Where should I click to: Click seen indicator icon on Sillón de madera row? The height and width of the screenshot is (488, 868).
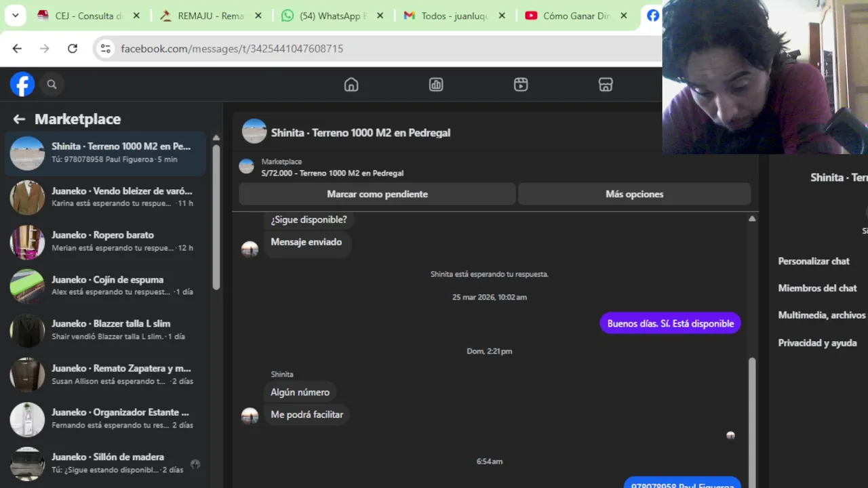(x=195, y=464)
